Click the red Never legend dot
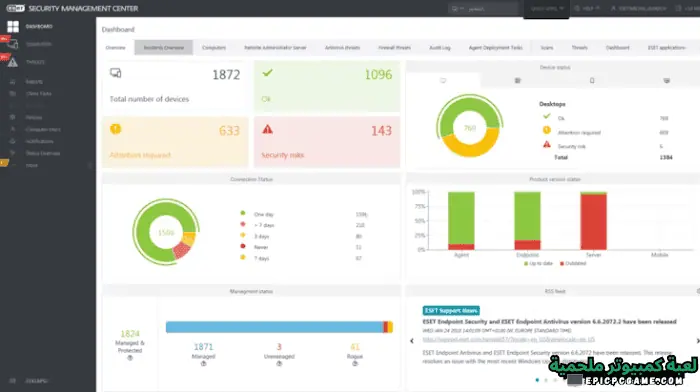The height and width of the screenshot is (392, 700). click(243, 246)
